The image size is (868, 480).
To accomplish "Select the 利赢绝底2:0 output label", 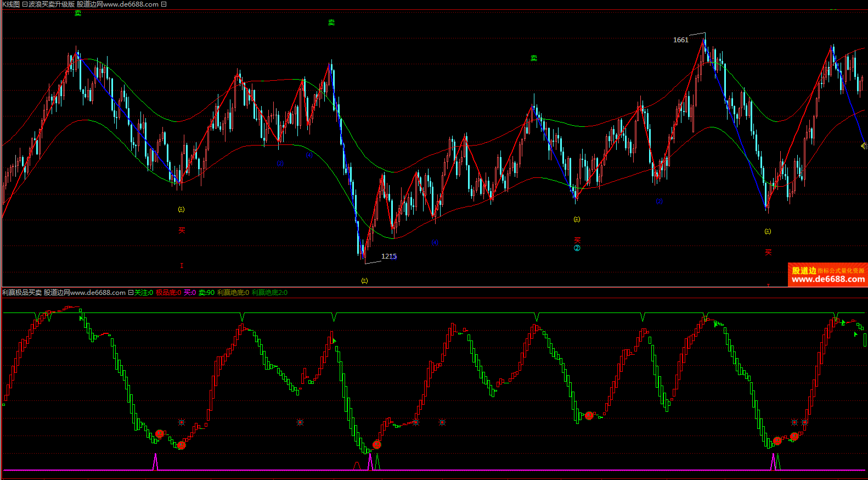I will [x=269, y=293].
